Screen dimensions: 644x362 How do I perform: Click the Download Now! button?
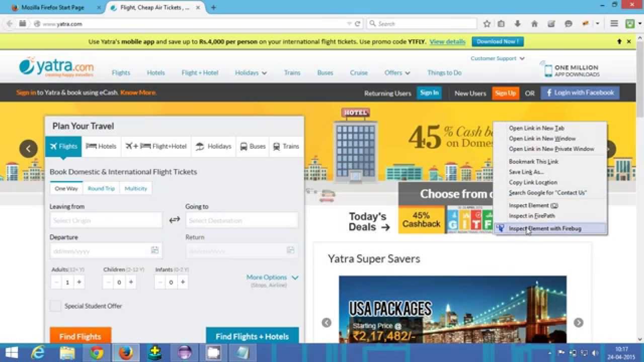pyautogui.click(x=498, y=42)
